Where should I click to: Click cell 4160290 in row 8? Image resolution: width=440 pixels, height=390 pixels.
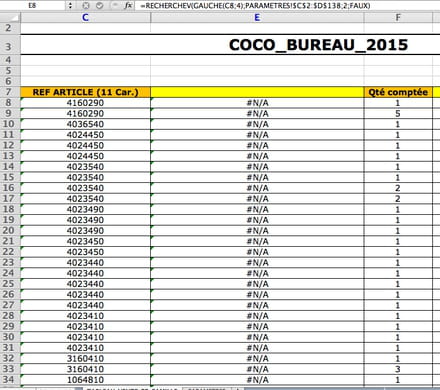(85, 103)
